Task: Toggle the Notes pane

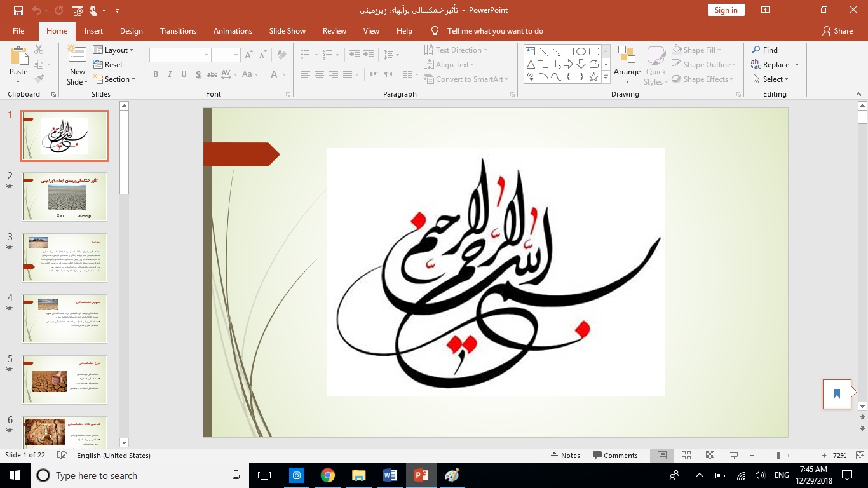Action: point(565,456)
